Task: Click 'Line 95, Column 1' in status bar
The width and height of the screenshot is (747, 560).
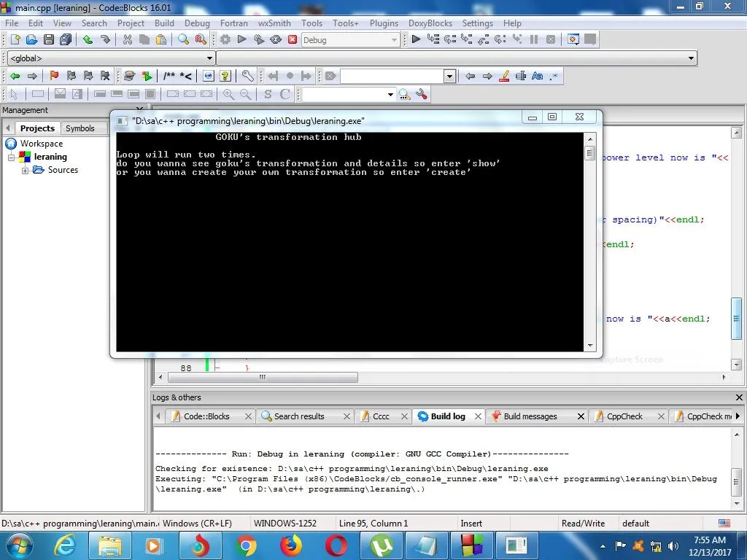Action: click(373, 524)
